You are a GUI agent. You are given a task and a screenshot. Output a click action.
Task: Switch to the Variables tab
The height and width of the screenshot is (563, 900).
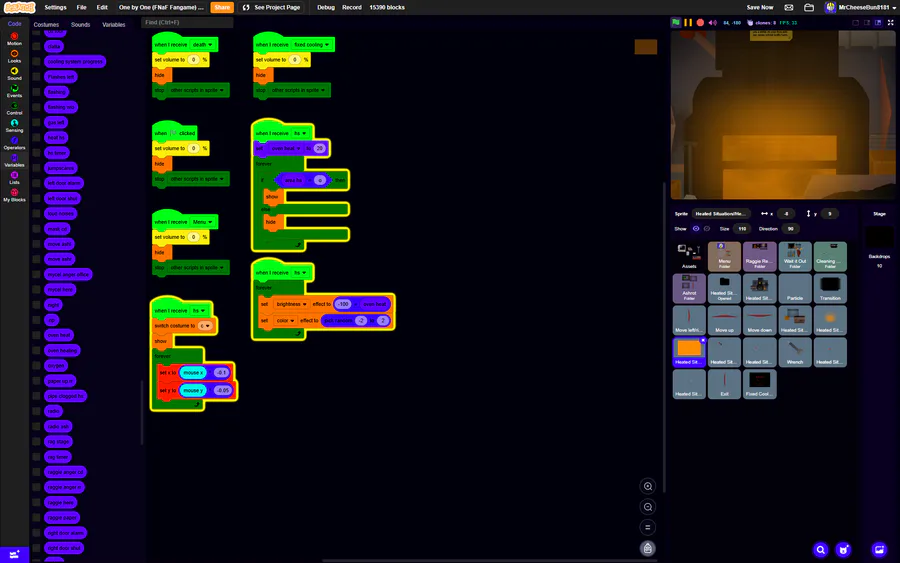click(x=114, y=25)
